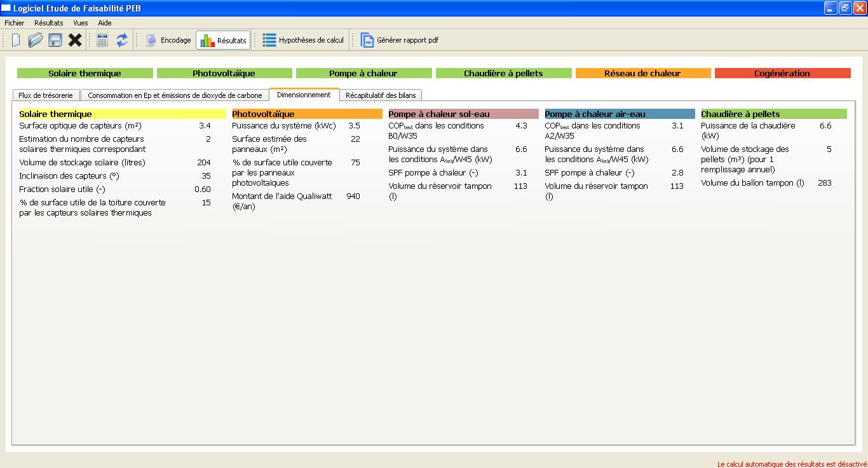
Task: Click the New file icon
Action: (16, 40)
